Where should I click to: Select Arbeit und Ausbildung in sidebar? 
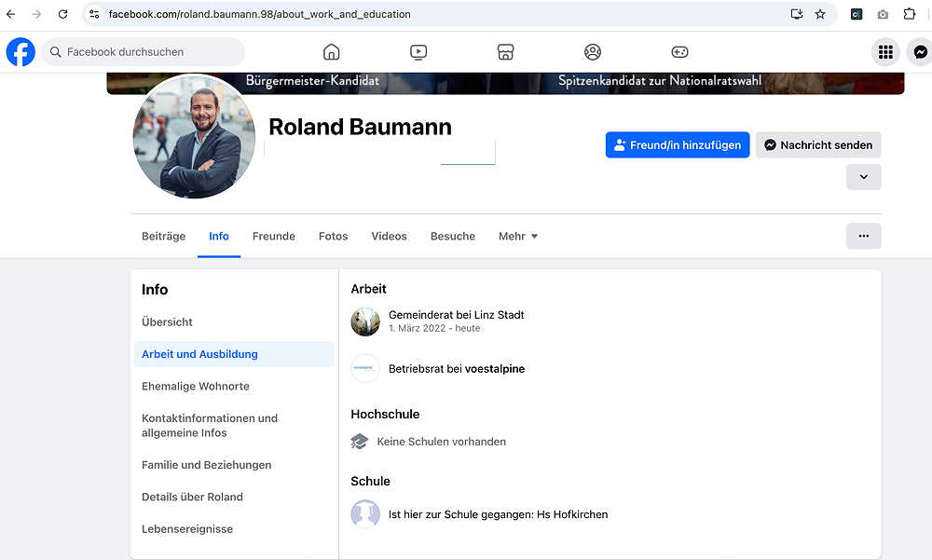point(234,354)
